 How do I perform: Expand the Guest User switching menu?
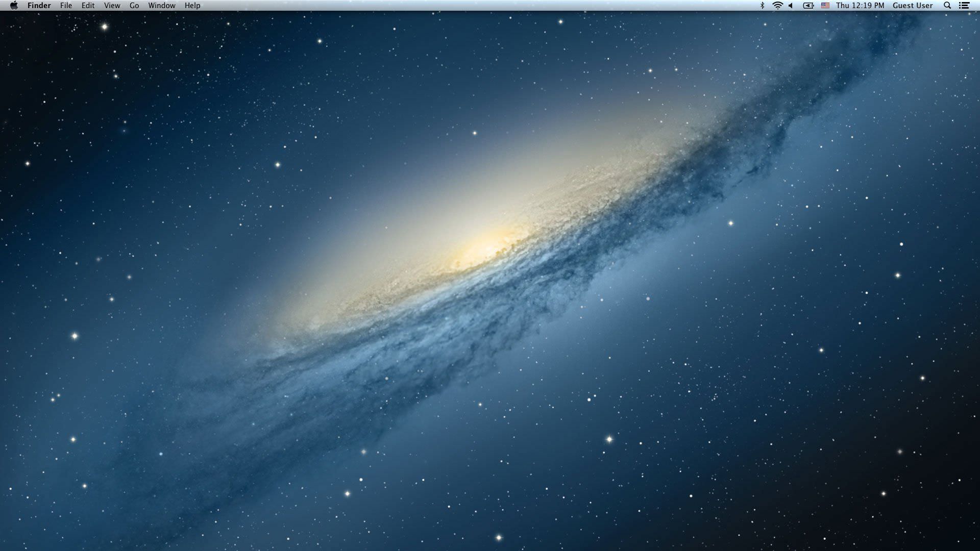[912, 6]
